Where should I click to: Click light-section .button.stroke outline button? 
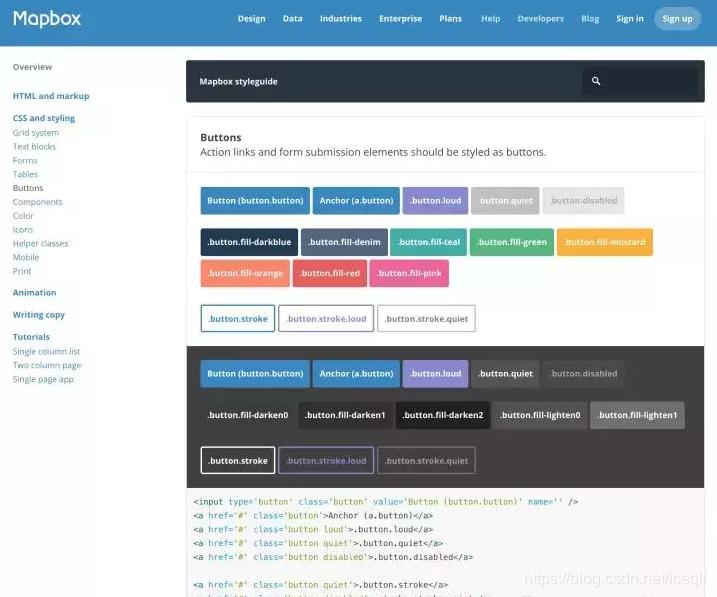(238, 319)
